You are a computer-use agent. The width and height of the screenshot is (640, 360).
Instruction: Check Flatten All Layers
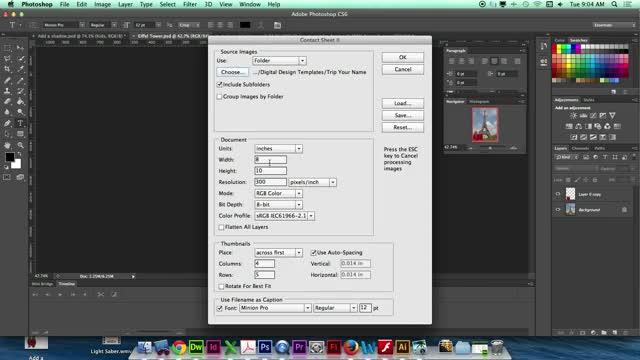[221, 227]
